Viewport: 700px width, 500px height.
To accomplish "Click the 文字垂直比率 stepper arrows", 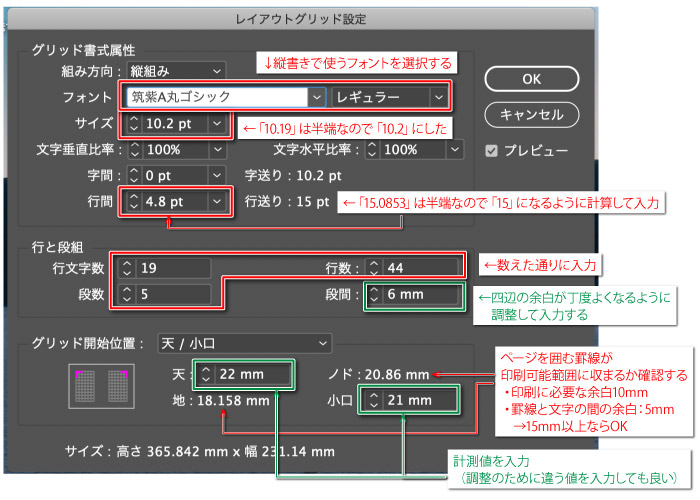I will point(136,149).
